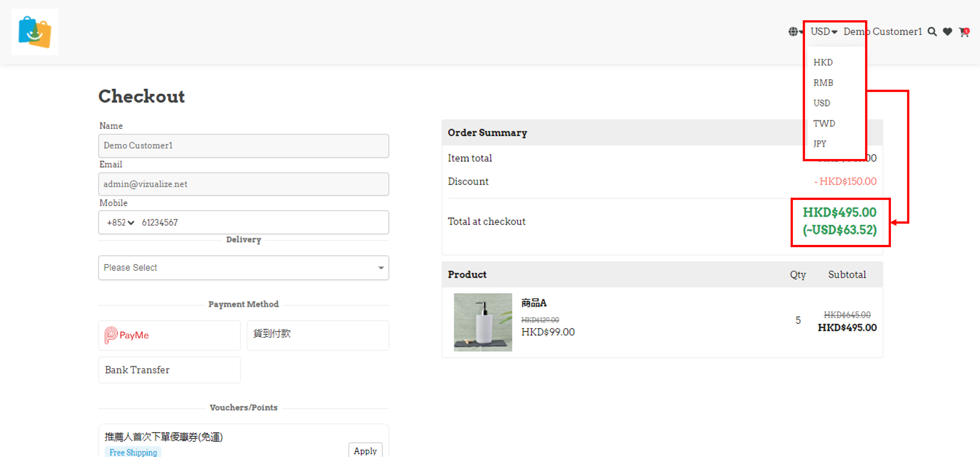The height and width of the screenshot is (457, 980).
Task: Choose RMB from the currency menu
Action: 823,83
